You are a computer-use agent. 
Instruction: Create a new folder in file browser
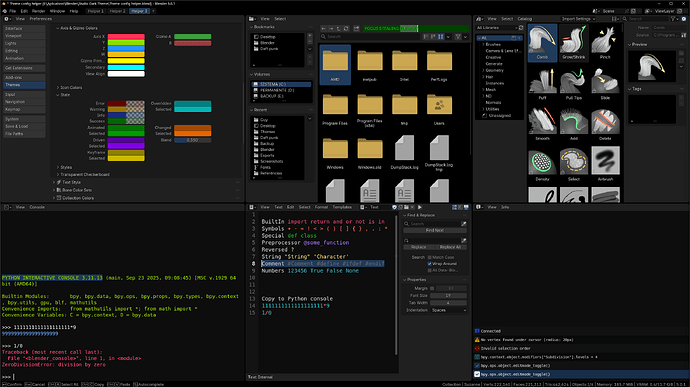click(x=356, y=29)
